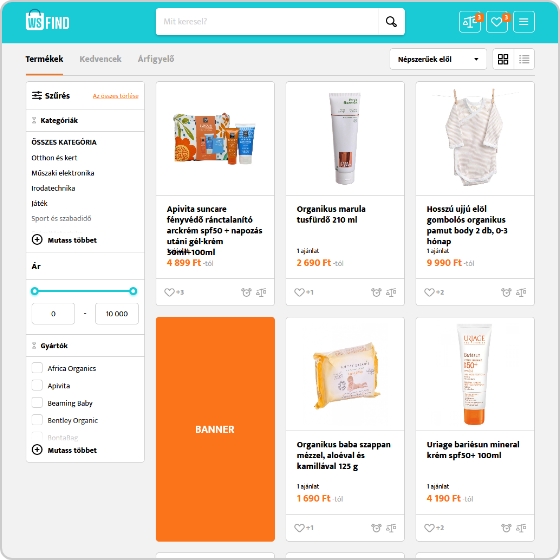Switch to the Kedvencek tab
This screenshot has width=560, height=560.
[x=100, y=59]
